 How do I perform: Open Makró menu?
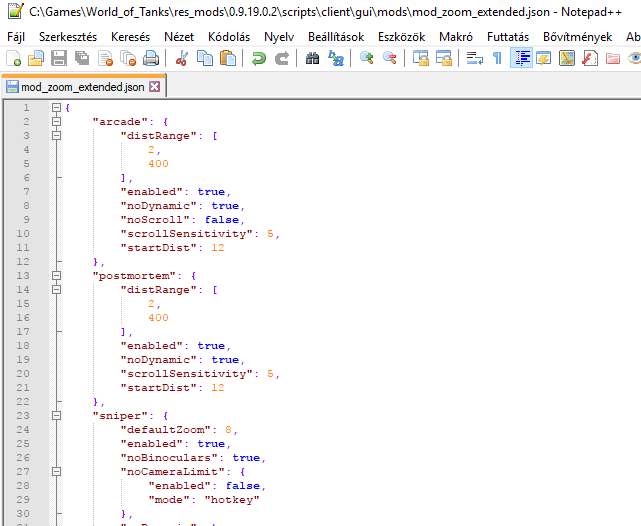[456, 37]
